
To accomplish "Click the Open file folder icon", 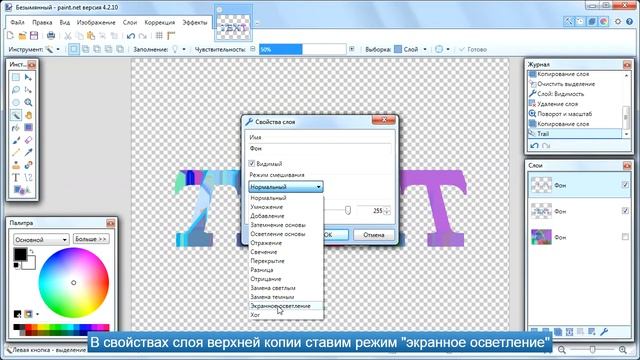I will (22, 36).
